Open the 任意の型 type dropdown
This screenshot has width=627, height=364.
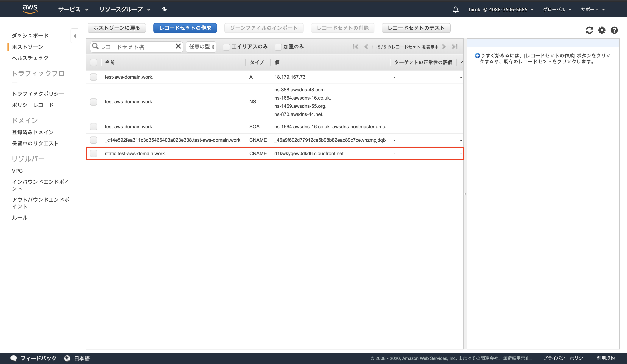click(201, 47)
